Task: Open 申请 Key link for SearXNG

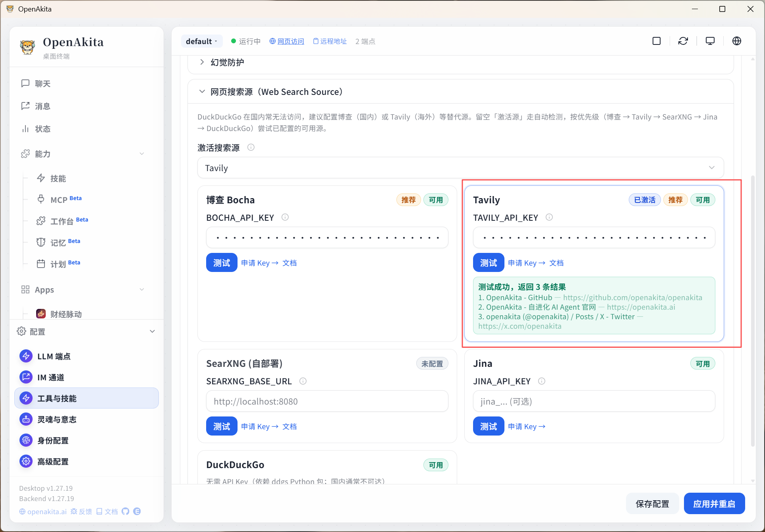Action: pos(259,426)
